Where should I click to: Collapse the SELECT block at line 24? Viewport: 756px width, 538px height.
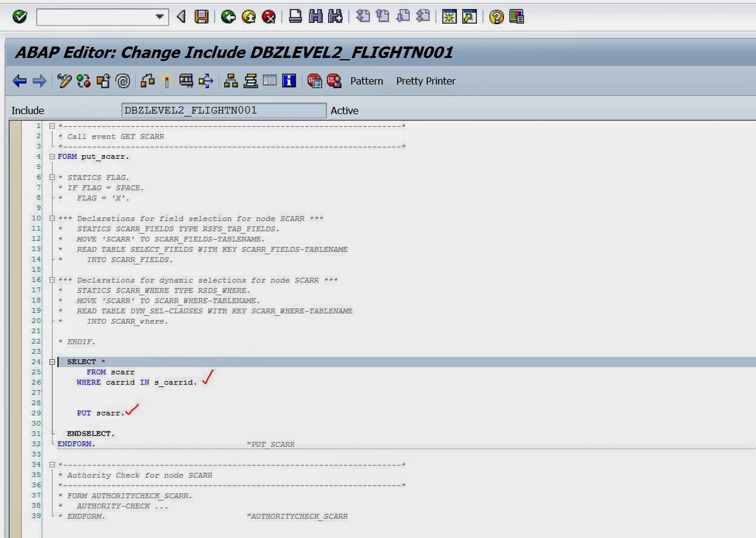pos(52,361)
